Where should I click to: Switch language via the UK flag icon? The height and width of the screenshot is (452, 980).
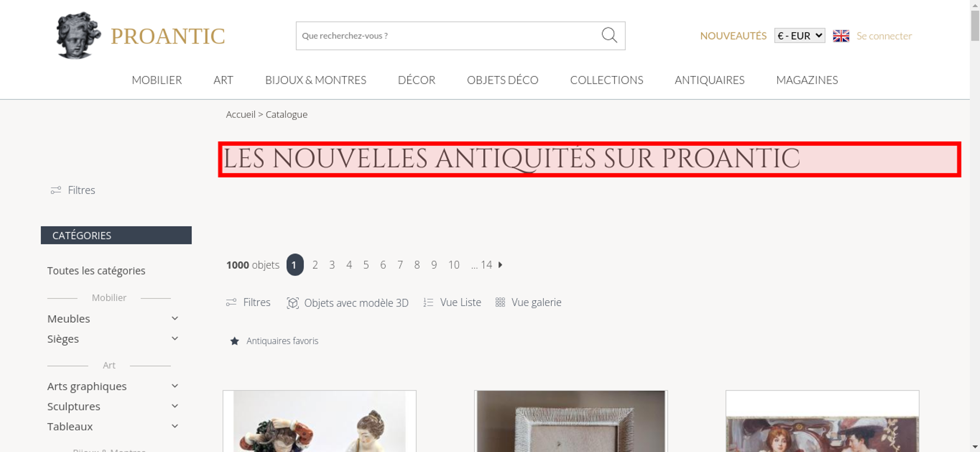(841, 36)
